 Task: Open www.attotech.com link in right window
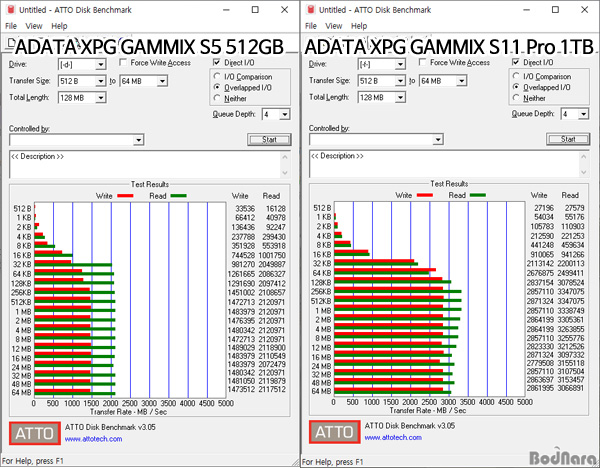tap(393, 437)
